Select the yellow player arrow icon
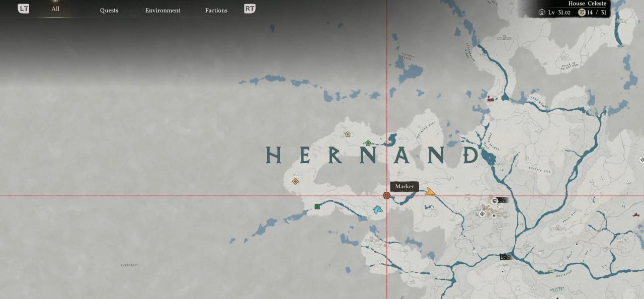Viewport: 644px width, 299px height. coord(430,191)
